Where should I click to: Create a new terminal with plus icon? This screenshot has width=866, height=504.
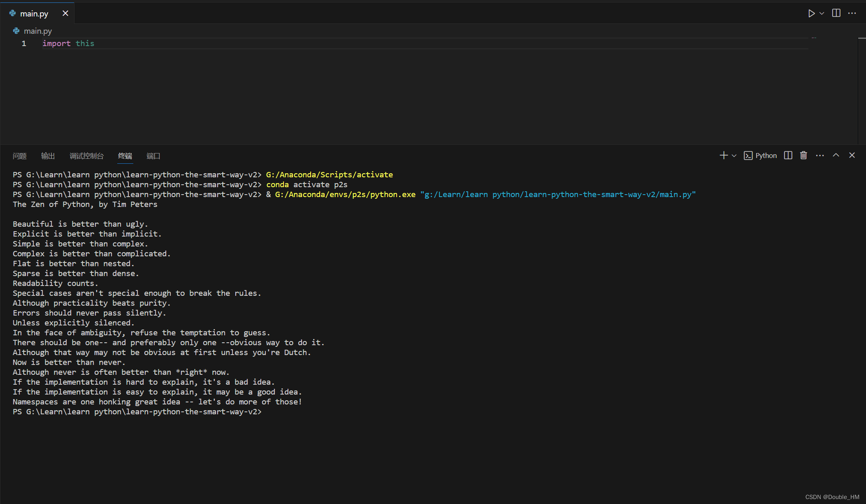click(723, 156)
